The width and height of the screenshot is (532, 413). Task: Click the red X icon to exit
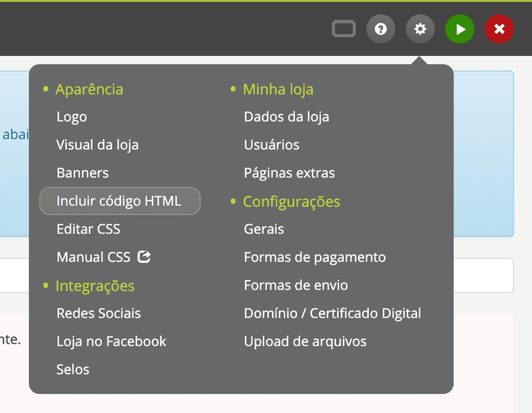point(499,29)
